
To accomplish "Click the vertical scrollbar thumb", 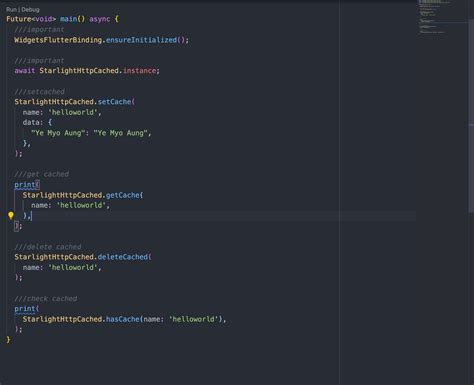I will click(x=471, y=117).
